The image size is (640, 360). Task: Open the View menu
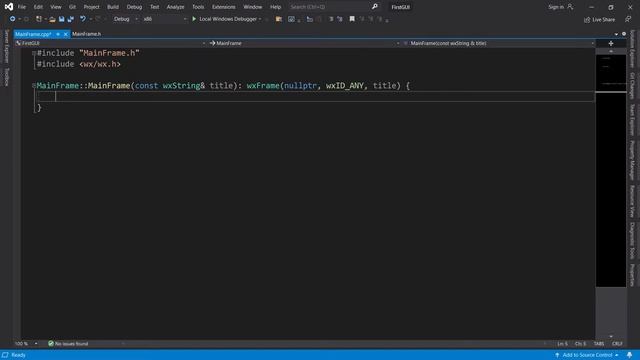click(56, 7)
